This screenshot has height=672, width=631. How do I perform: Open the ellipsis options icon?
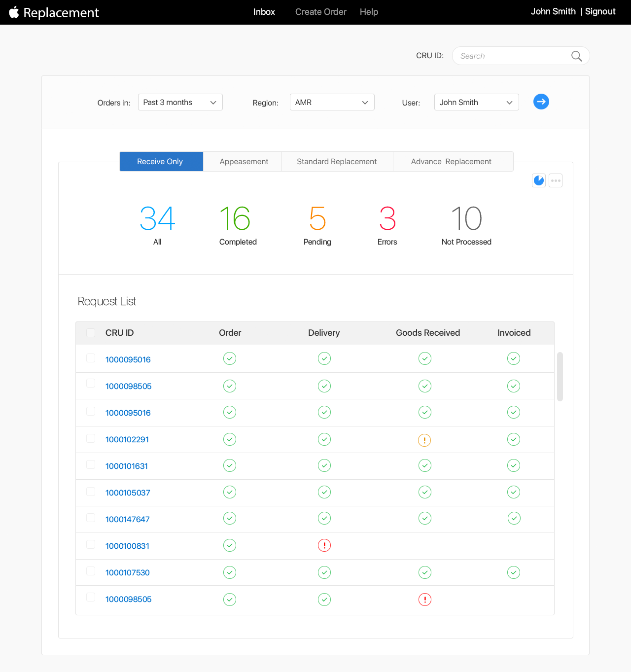pyautogui.click(x=556, y=180)
